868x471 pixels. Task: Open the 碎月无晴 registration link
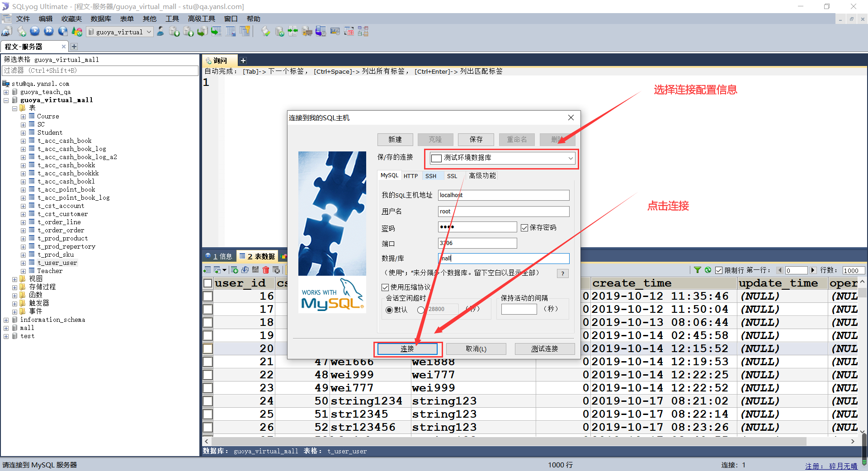coord(831,466)
